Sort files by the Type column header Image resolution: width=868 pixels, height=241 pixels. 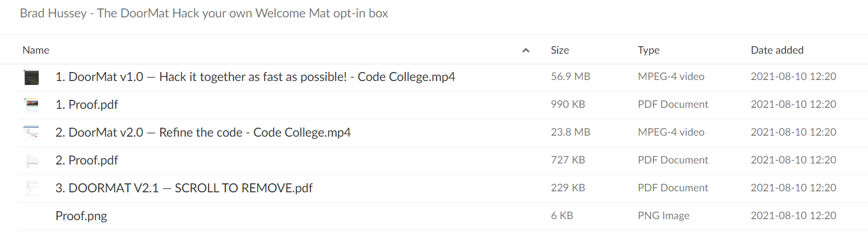[649, 50]
